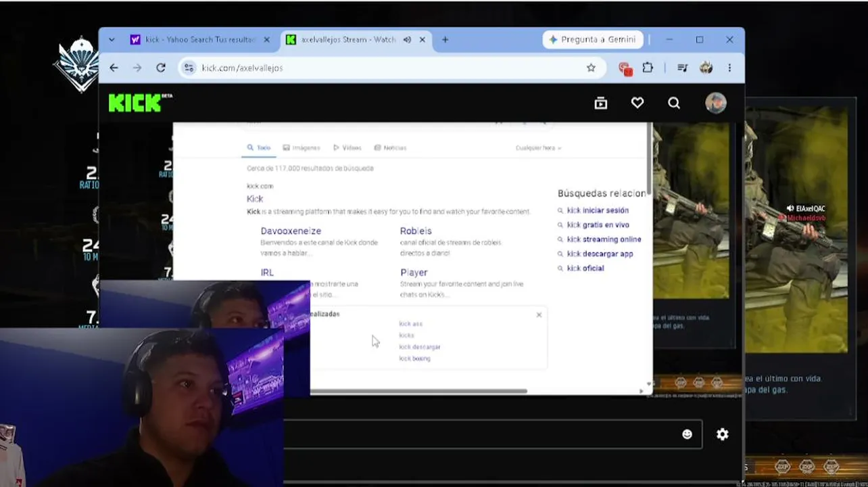Bookmark this page with the star icon

tap(591, 68)
